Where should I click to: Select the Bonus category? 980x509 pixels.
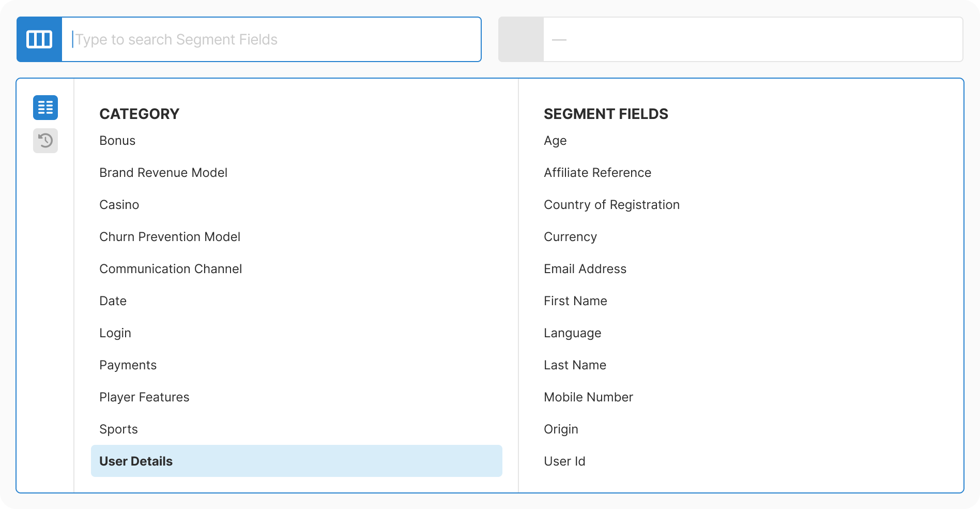tap(117, 140)
